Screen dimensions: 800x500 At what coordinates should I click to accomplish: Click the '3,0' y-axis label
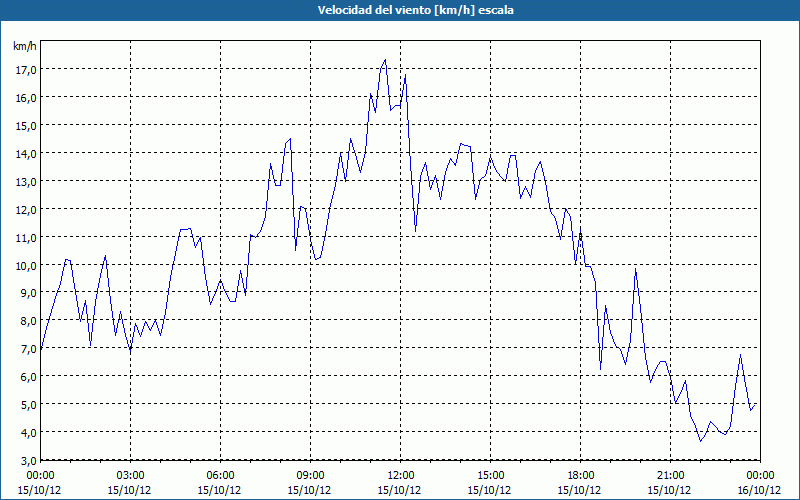28,461
